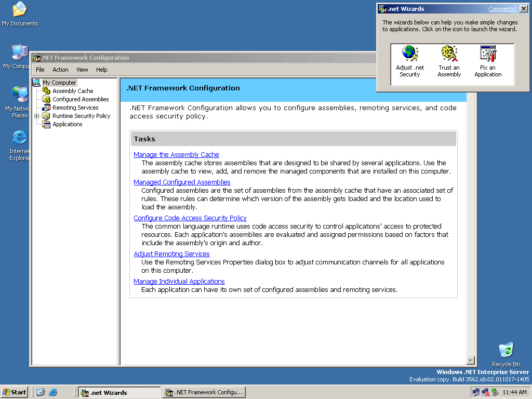Close the .net Wizards window
Image resolution: width=532 pixels, height=399 pixels.
(x=524, y=9)
